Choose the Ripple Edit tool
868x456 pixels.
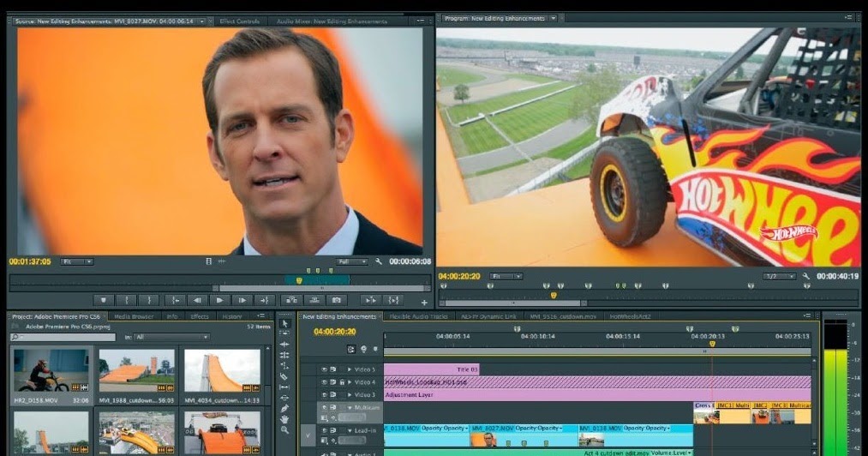(284, 345)
